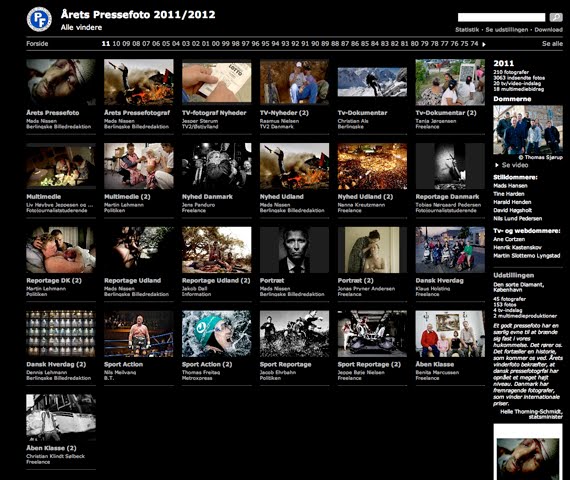Open Dansk Hverdag (2) thumbnail
Screen dimensions: 570x480
click(61, 333)
